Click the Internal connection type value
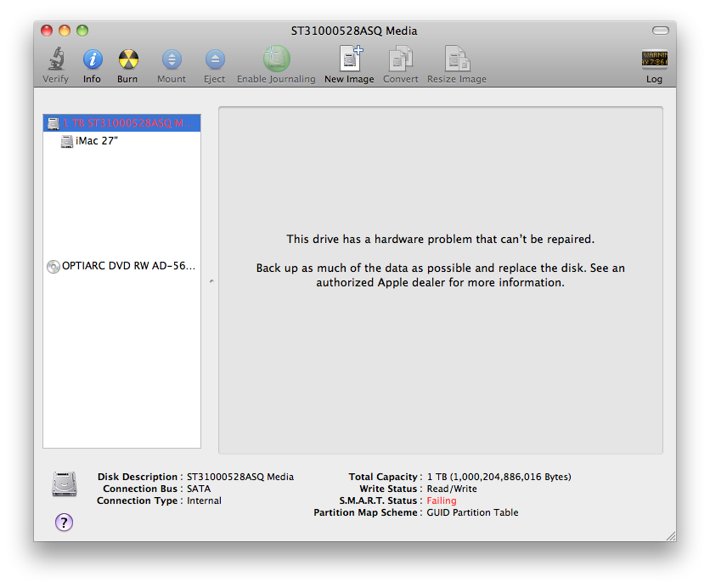 point(204,500)
